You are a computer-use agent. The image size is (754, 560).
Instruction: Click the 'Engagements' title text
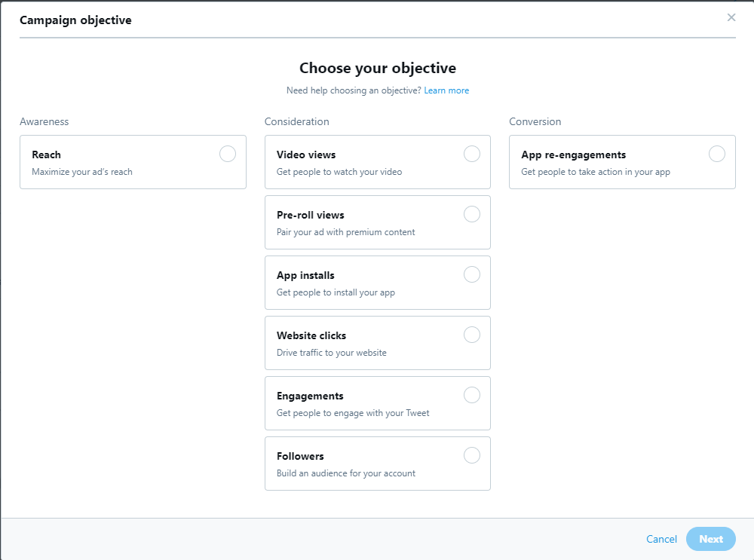click(310, 396)
